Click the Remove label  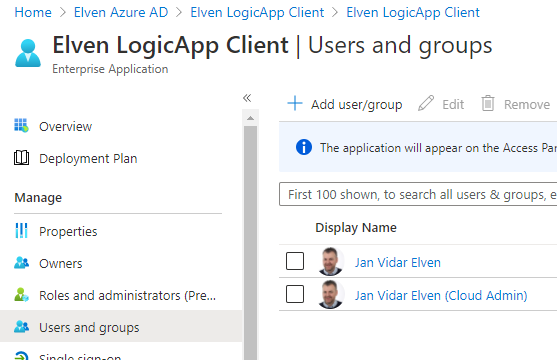pos(527,104)
